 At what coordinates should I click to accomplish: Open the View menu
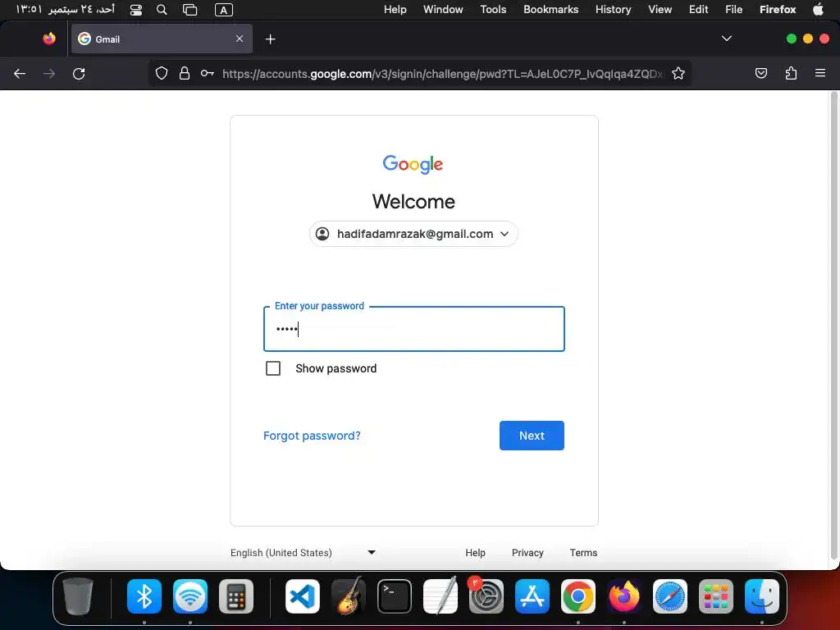pos(660,9)
